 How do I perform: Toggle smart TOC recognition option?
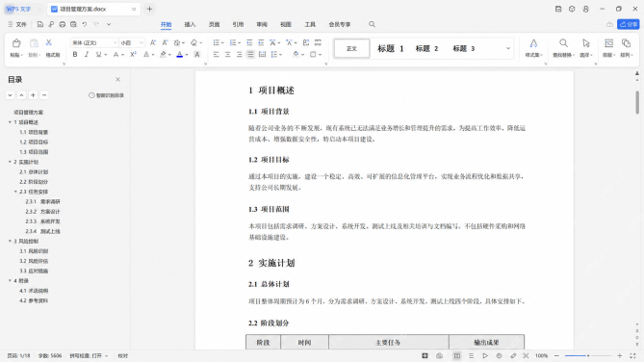point(106,95)
